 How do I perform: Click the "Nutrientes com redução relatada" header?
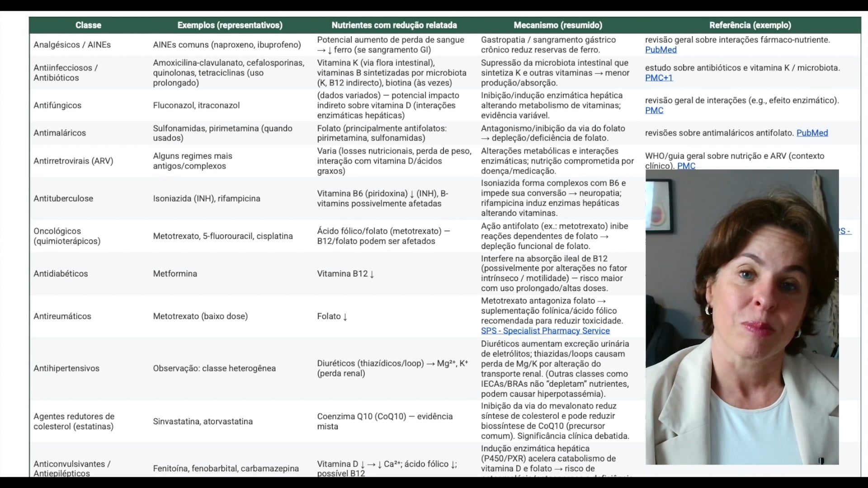point(394,25)
